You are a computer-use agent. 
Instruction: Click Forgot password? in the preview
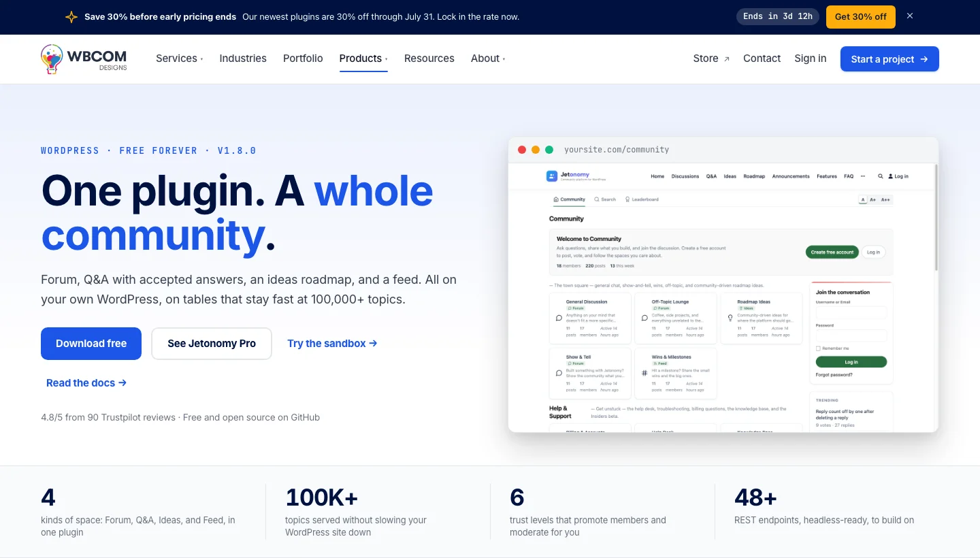tap(834, 375)
